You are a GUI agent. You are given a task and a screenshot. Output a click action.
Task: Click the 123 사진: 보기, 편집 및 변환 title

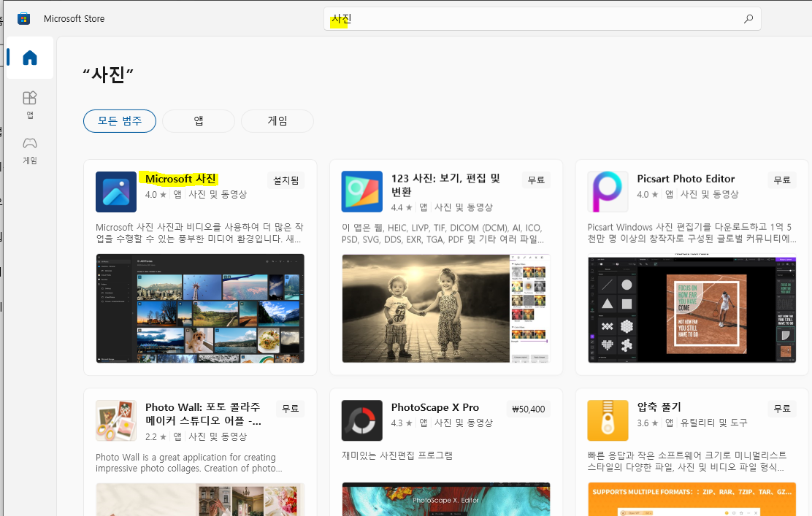(446, 185)
